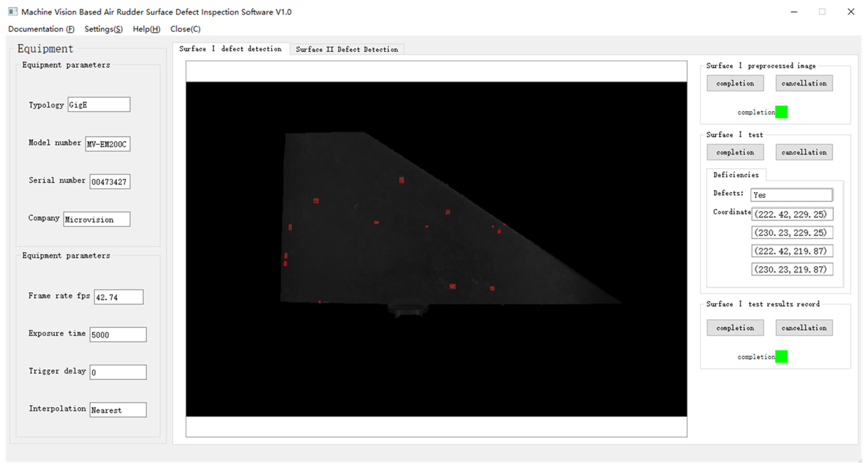The image size is (868, 469).
Task: Click the green test results completion indicator
Action: [781, 356]
